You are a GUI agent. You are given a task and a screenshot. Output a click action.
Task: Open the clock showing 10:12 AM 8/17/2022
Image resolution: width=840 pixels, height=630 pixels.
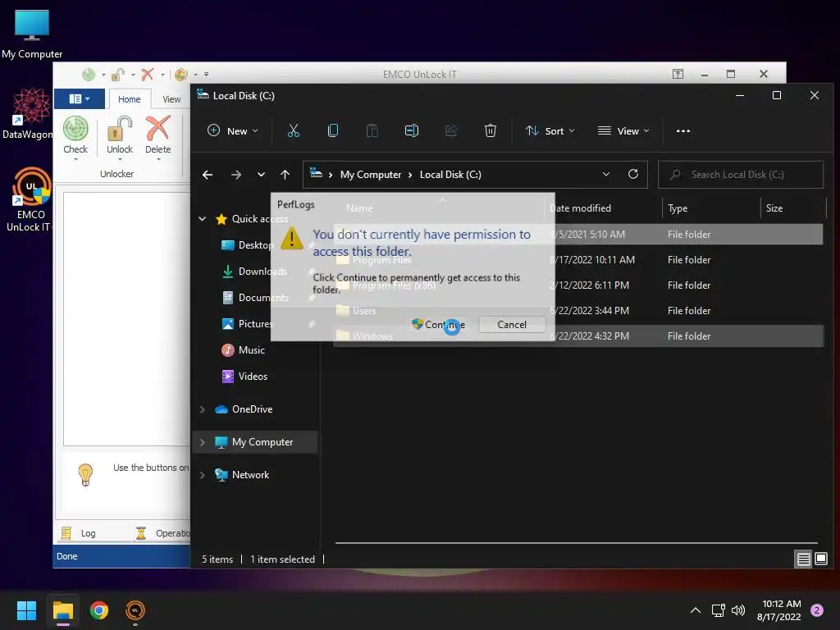(779, 610)
